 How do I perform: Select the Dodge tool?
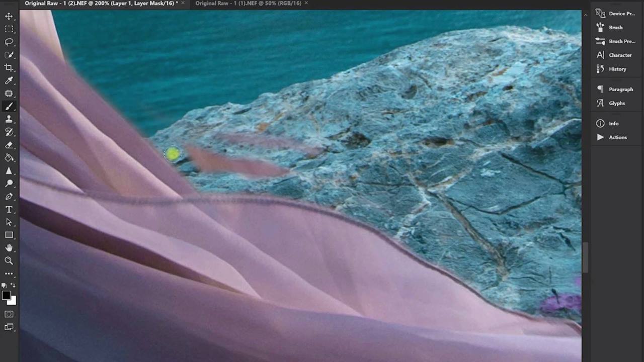click(x=9, y=184)
